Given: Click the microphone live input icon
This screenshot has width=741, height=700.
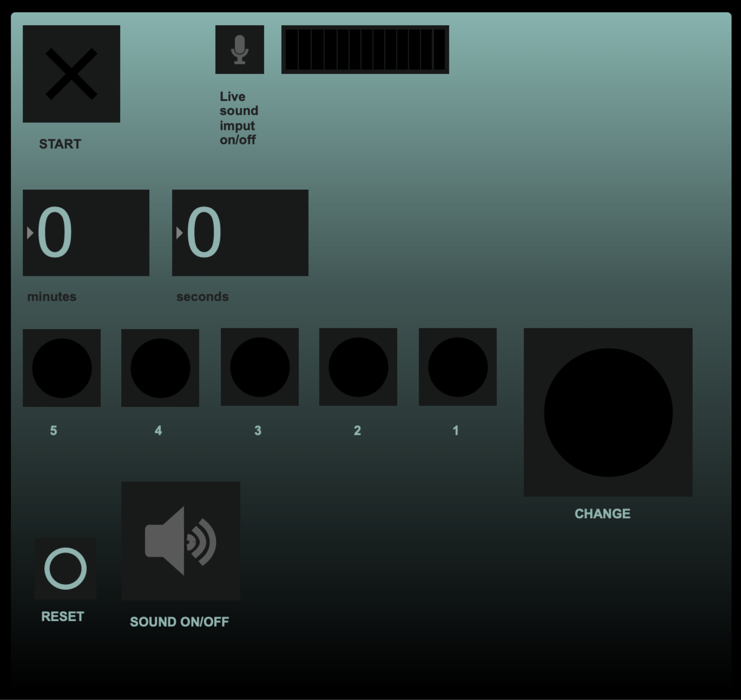Looking at the screenshot, I should (x=240, y=50).
